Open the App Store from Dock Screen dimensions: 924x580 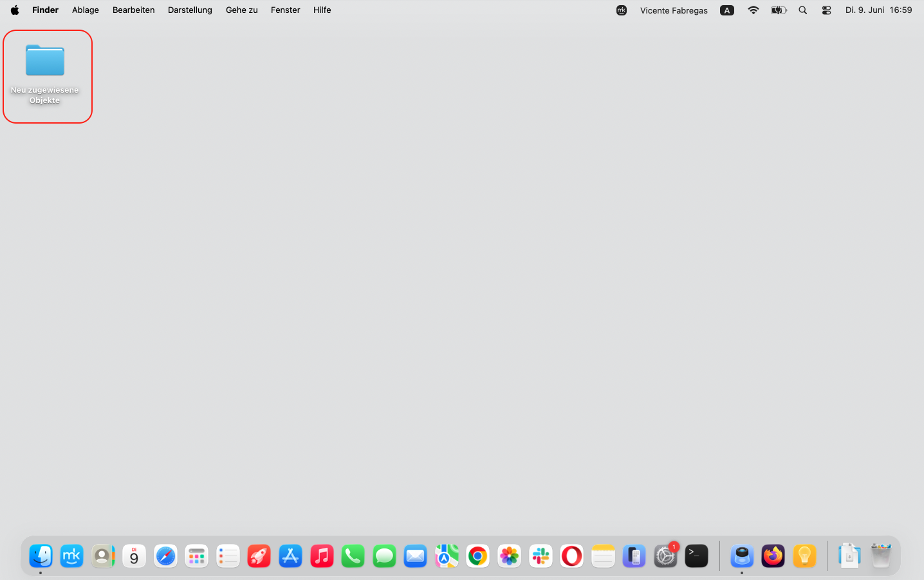tap(290, 556)
